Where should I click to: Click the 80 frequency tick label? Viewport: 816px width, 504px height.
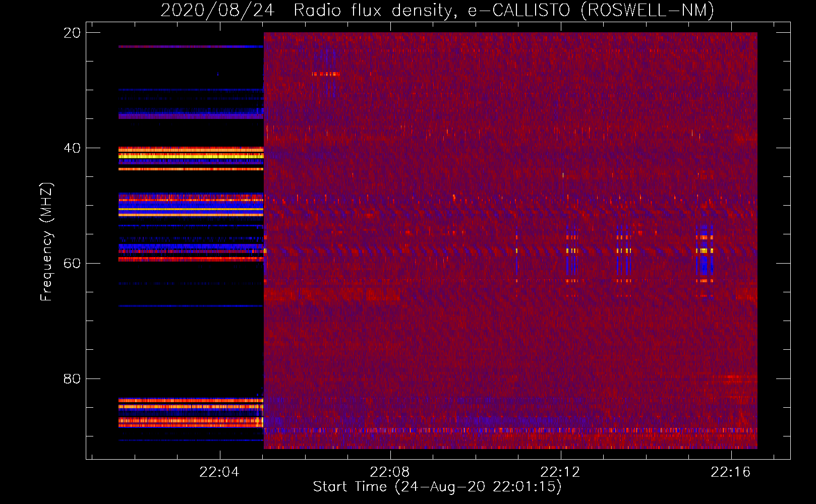pyautogui.click(x=72, y=379)
